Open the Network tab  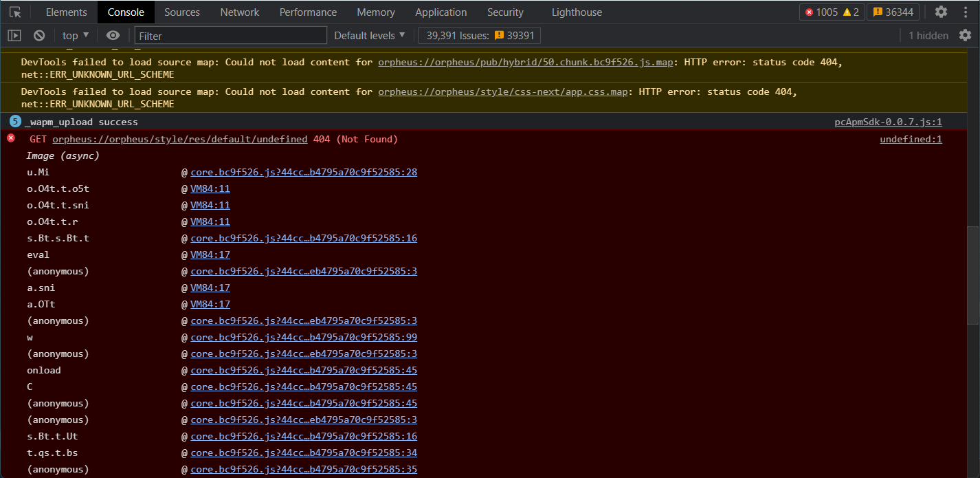click(240, 12)
